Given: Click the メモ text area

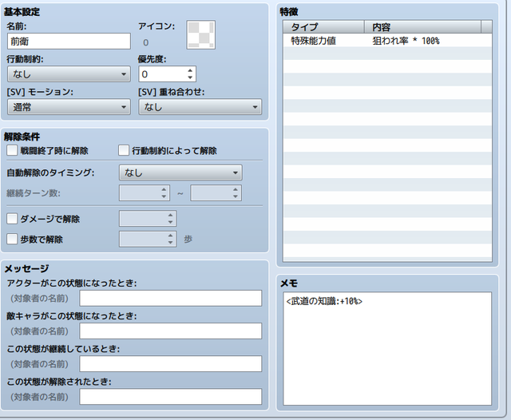Looking at the screenshot, I should pos(387,348).
